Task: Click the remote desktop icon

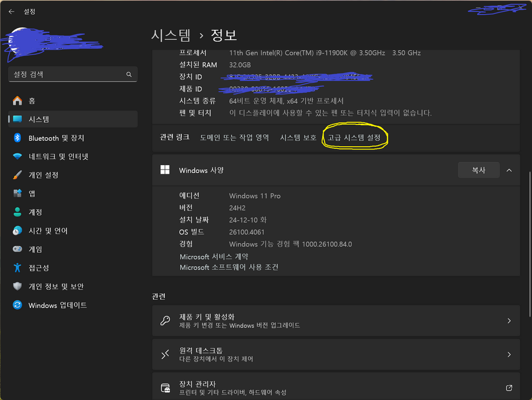Action: click(x=165, y=354)
